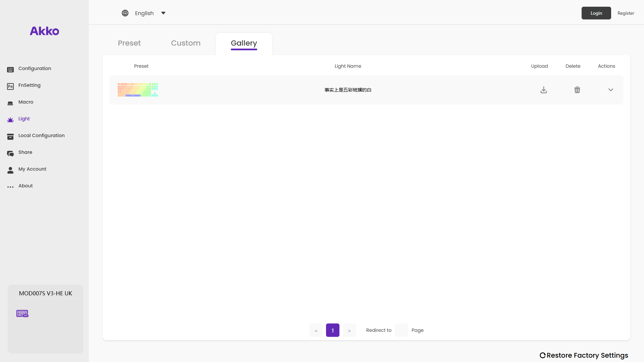Delete the light preset via trash icon
Screen dimensions: 644x362
[x=577, y=90]
